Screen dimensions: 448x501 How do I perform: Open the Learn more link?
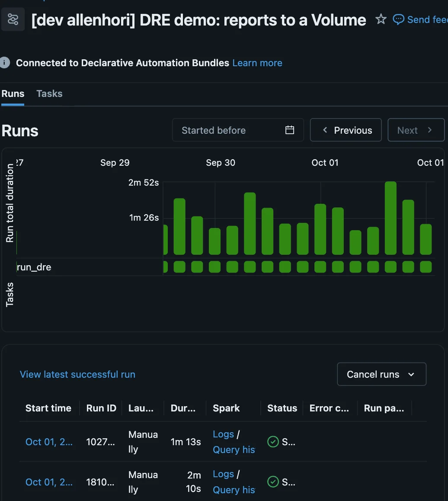point(257,63)
